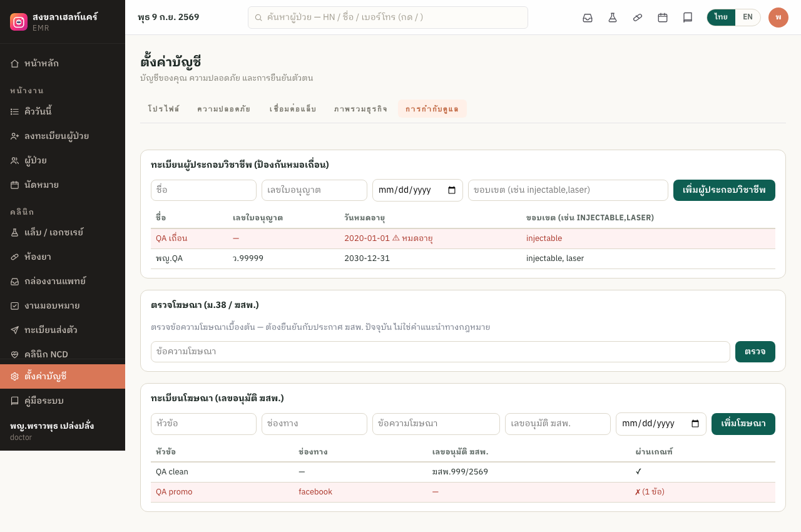Screen dimensions: 801x532
Task: Click expired date 2020-01-01 cell
Action: pyautogui.click(x=388, y=238)
